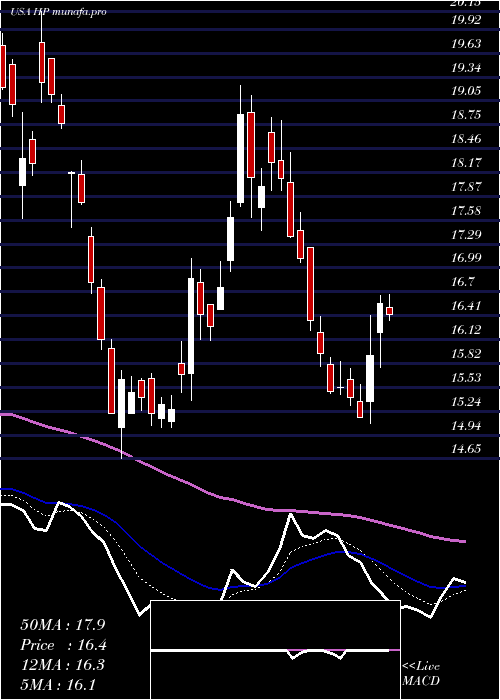Select the 18.75 price axis label
Viewport: 500px width, 700px height.
[467, 115]
